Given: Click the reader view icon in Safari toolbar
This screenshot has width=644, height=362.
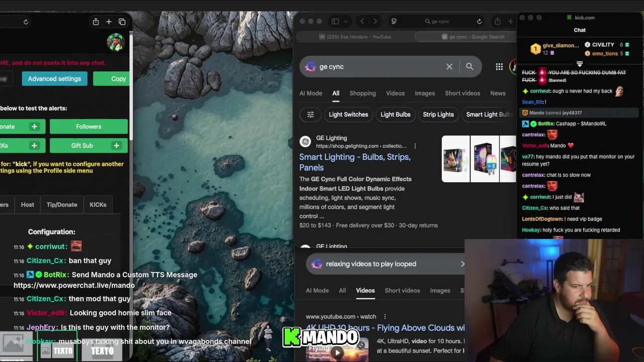Looking at the screenshot, I should 394,22.
